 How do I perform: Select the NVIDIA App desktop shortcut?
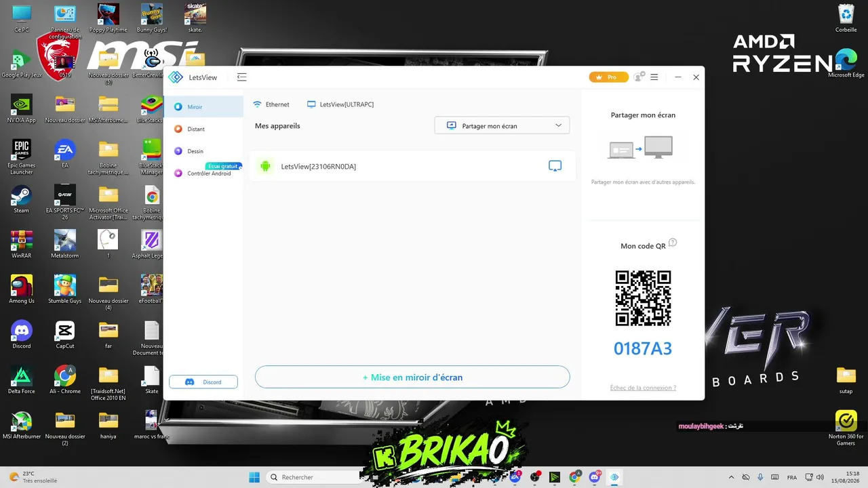click(x=22, y=110)
